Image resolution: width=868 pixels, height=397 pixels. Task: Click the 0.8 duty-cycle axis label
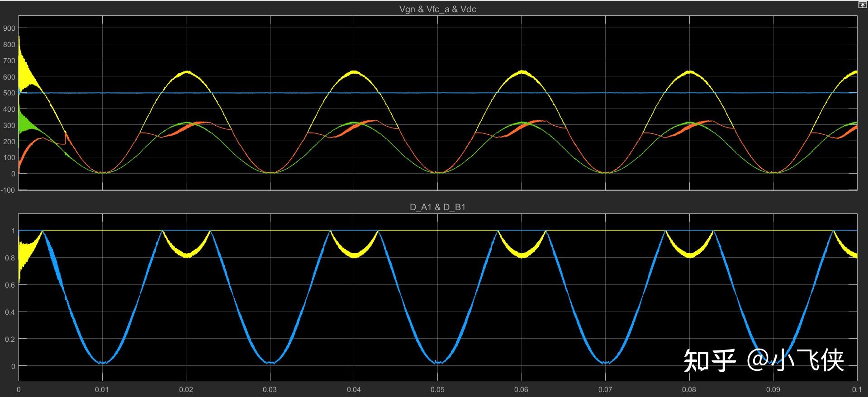coord(10,258)
